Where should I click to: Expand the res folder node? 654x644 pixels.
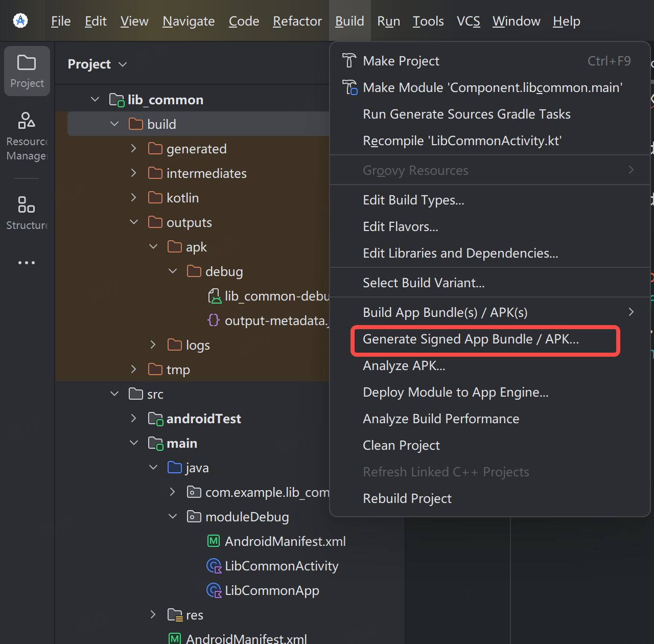point(153,614)
